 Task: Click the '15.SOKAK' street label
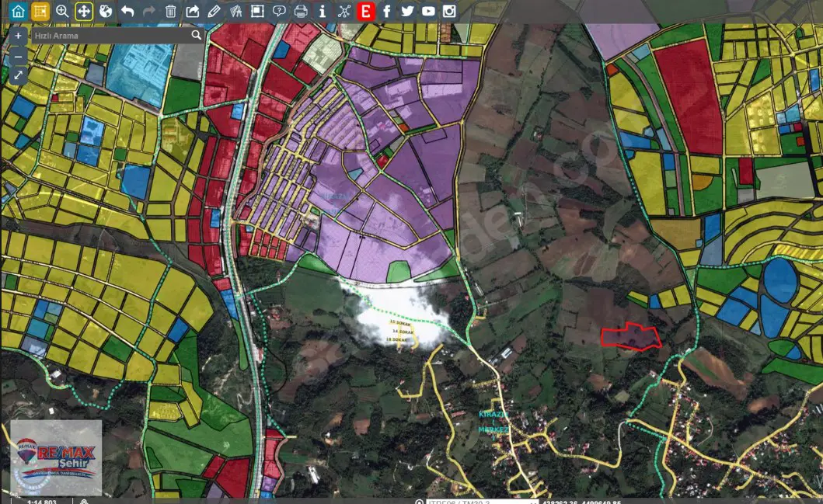[399, 322]
